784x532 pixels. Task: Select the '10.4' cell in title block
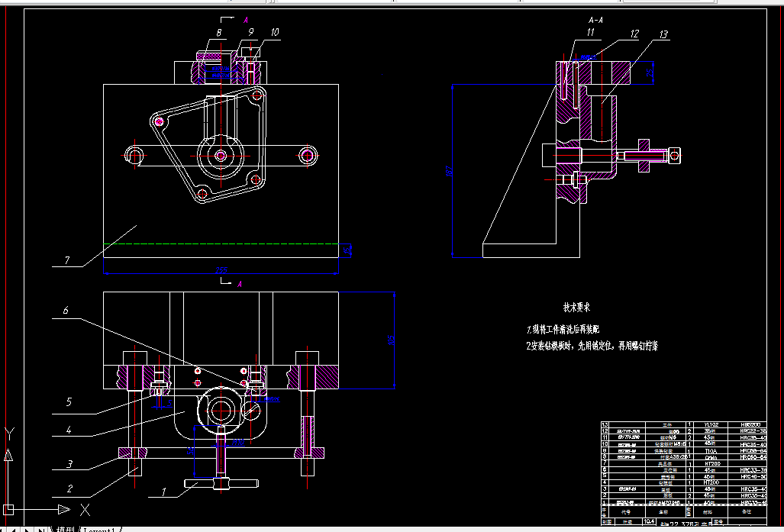(649, 521)
